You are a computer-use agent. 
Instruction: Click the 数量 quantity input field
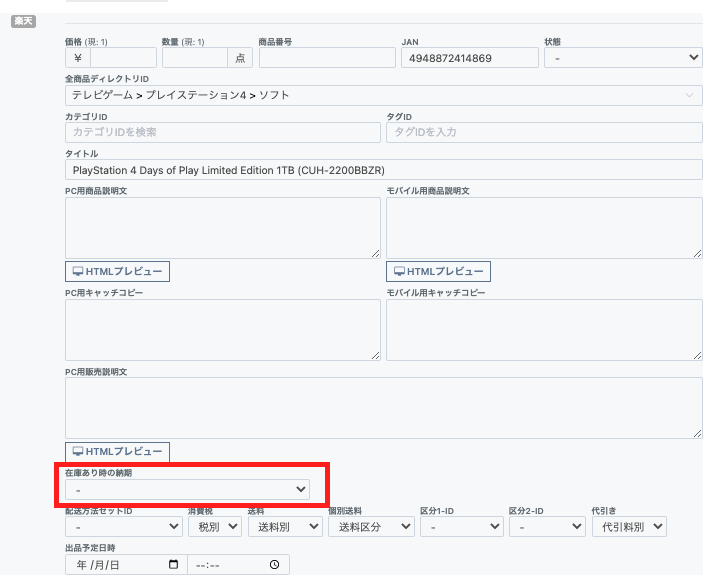(195, 58)
